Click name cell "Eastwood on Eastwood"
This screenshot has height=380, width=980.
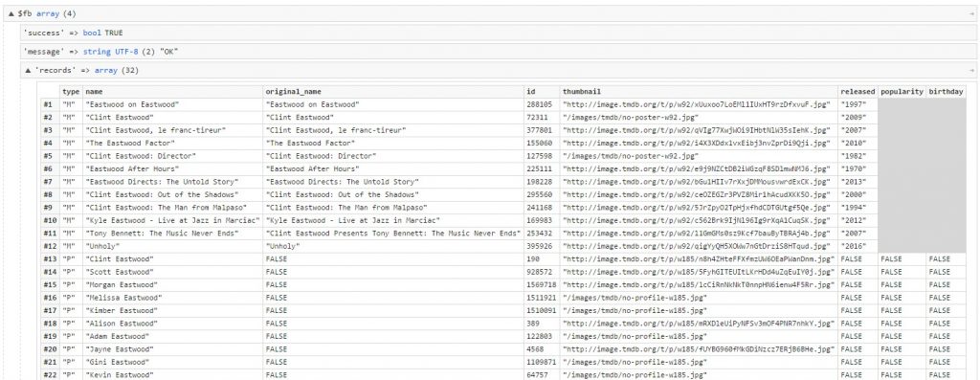pos(172,104)
